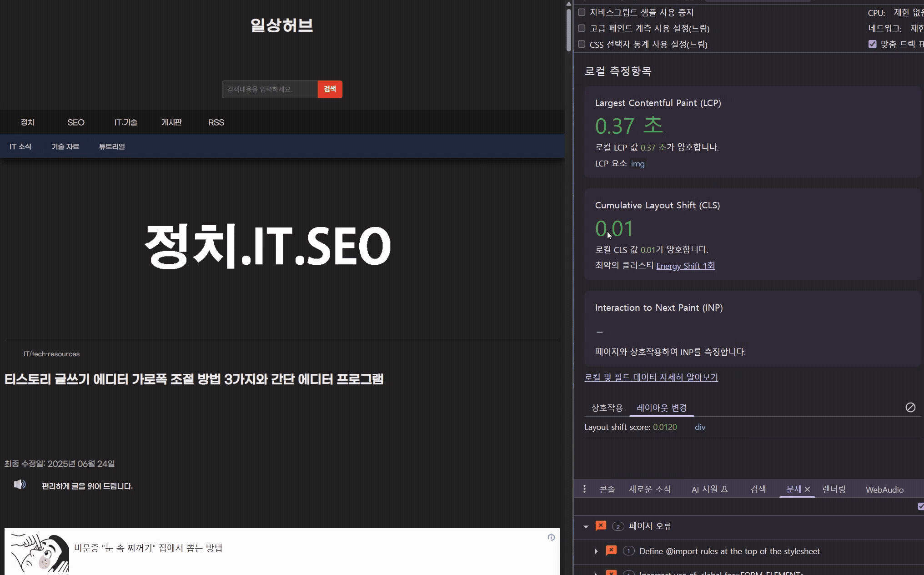Expand the Define @import rules issue

click(x=596, y=551)
